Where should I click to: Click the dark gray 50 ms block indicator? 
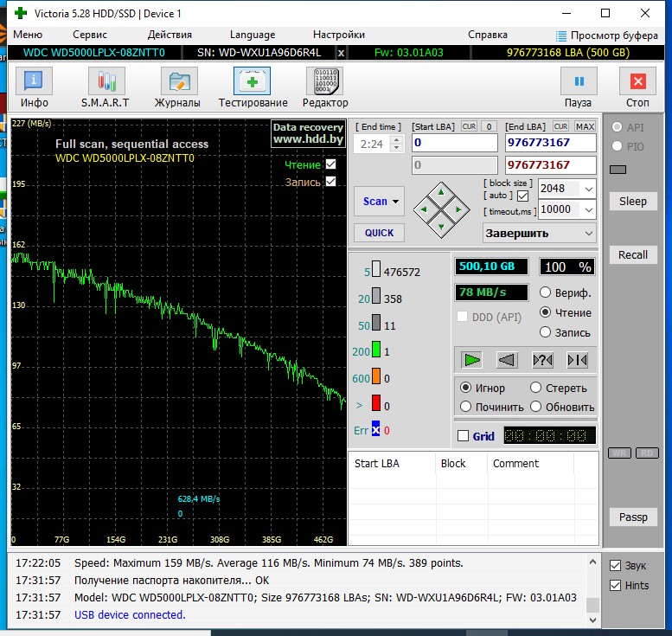376,323
